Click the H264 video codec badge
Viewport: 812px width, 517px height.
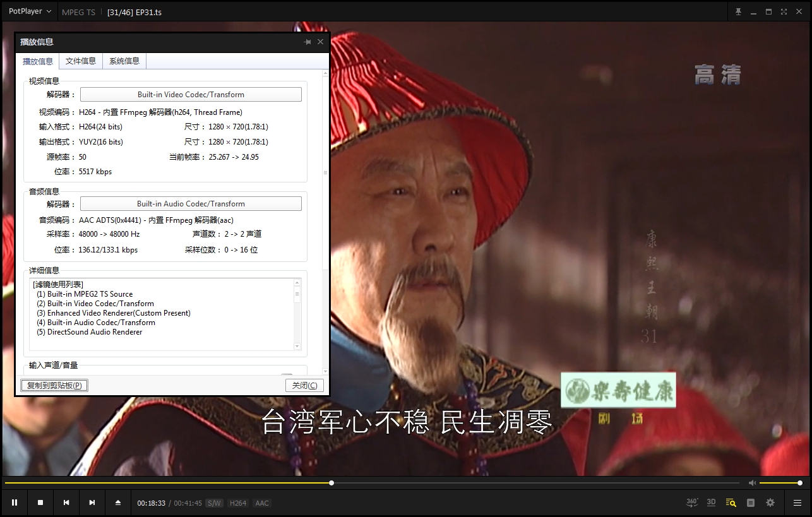coord(238,503)
